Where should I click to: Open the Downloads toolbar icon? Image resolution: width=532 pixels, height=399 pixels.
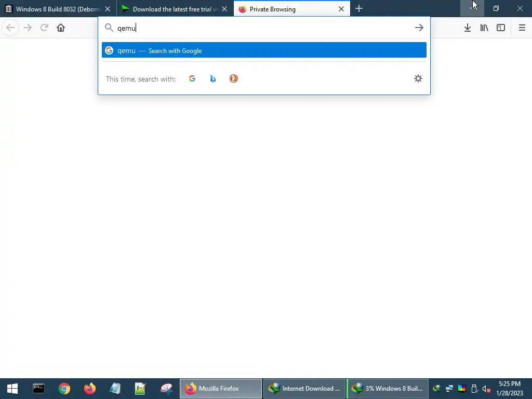[468, 28]
